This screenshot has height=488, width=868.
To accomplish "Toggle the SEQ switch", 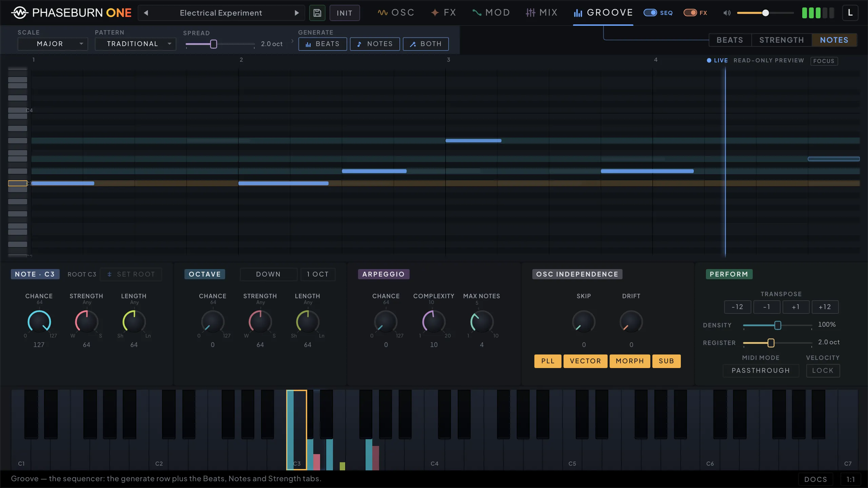I will tap(650, 13).
